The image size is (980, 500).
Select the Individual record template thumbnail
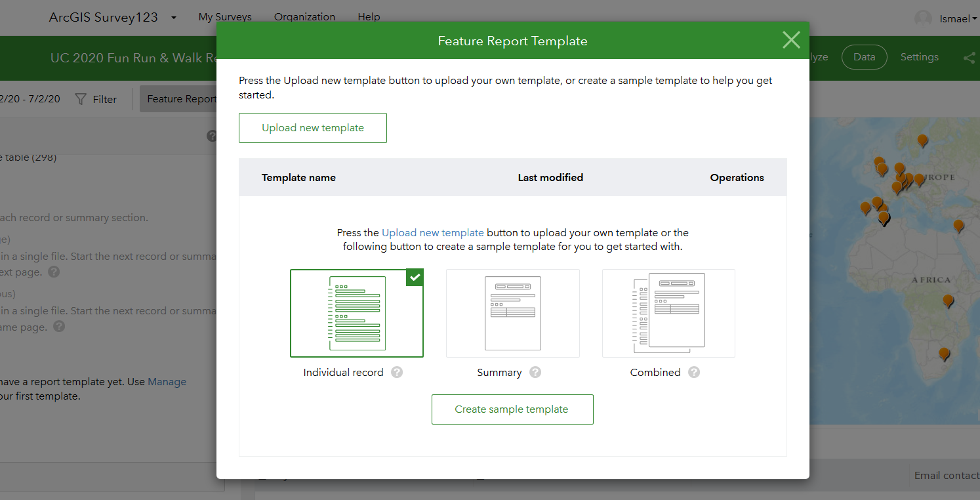[357, 313]
